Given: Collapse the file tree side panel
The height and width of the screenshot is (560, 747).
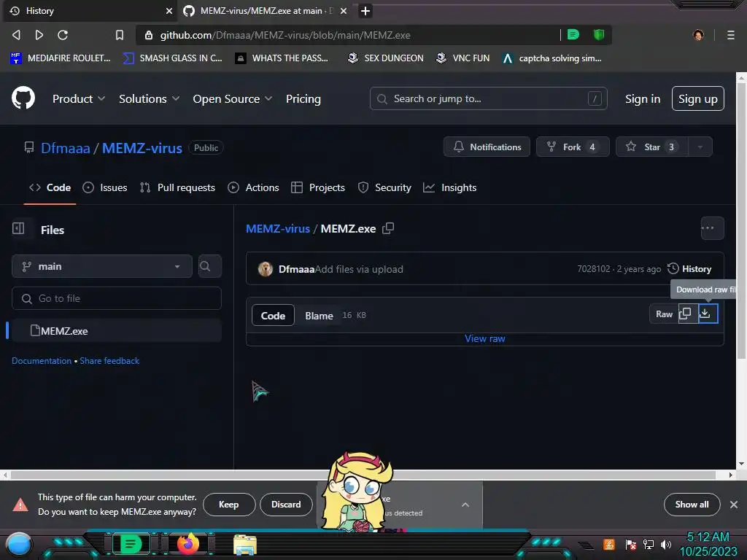Looking at the screenshot, I should click(x=18, y=228).
